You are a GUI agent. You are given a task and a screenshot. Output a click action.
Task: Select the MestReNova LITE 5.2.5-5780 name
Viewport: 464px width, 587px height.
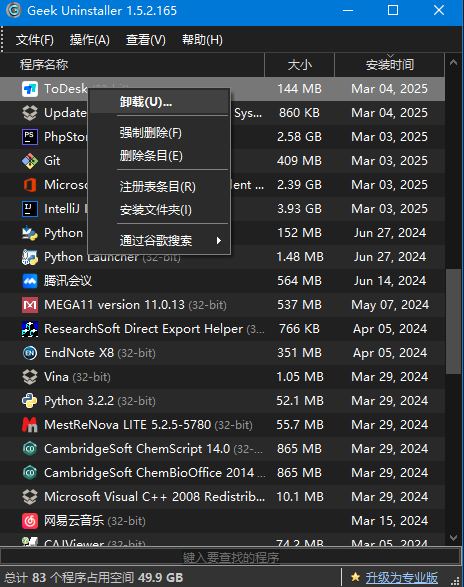(x=128, y=425)
